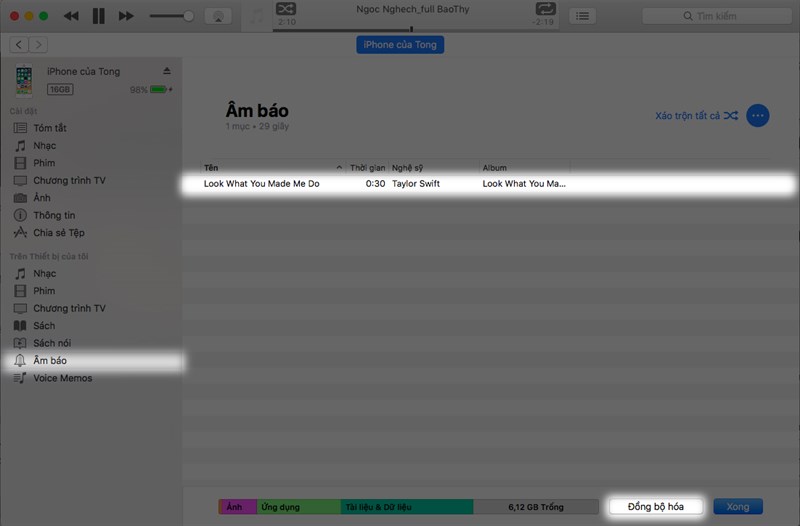Click the Xong done button

(738, 507)
